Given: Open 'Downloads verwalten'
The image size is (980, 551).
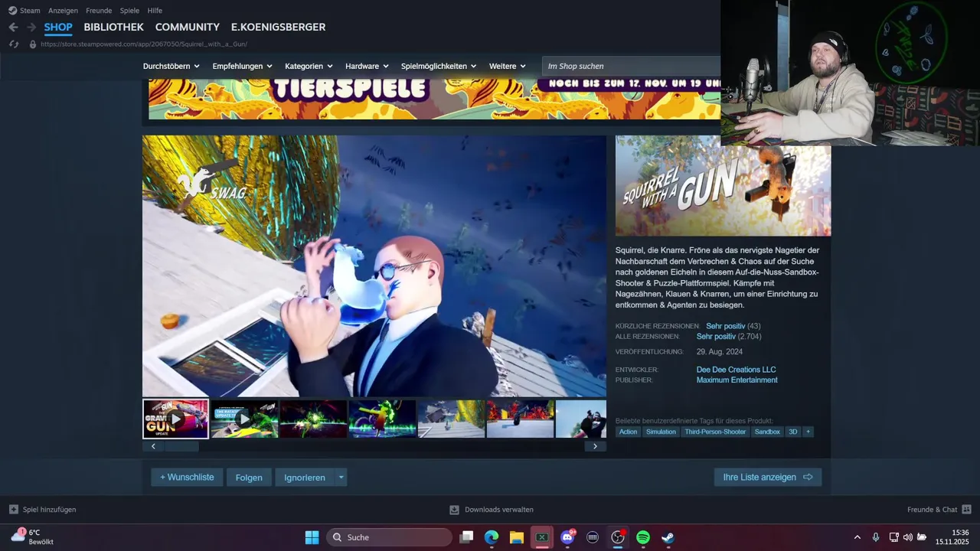Looking at the screenshot, I should (492, 510).
